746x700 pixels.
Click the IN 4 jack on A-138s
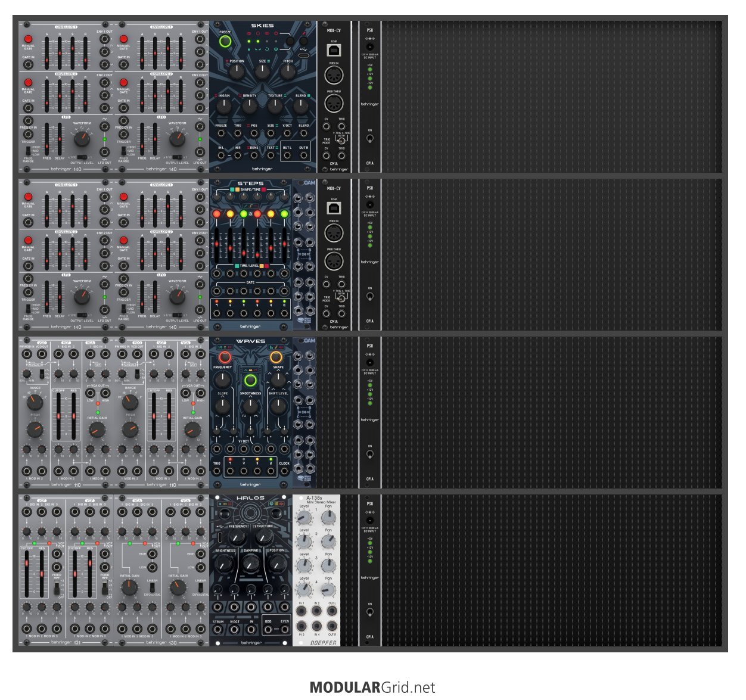click(316, 627)
